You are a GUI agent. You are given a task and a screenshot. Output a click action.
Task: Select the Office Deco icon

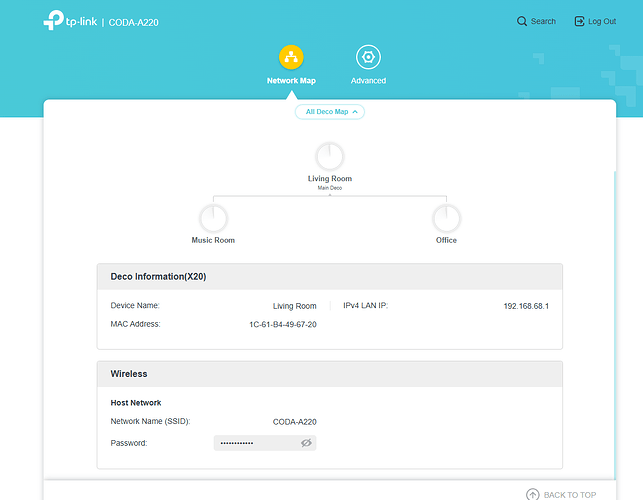[x=446, y=218]
